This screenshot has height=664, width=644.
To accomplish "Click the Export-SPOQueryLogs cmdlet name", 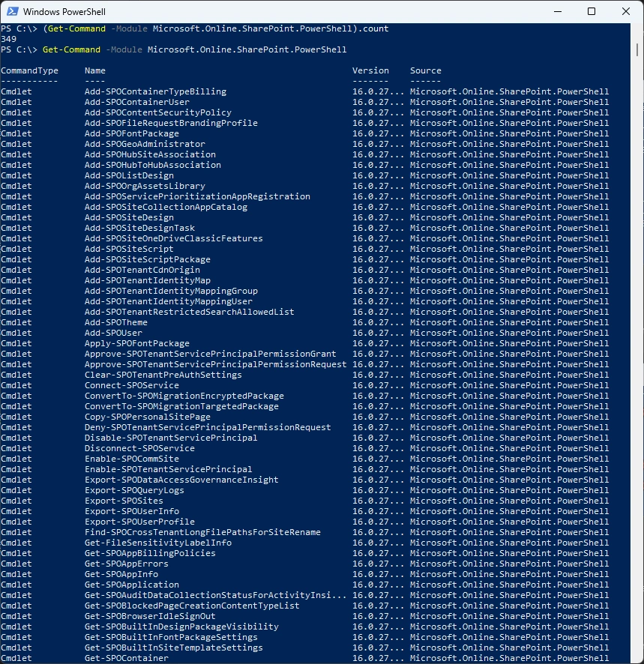I will (x=134, y=490).
